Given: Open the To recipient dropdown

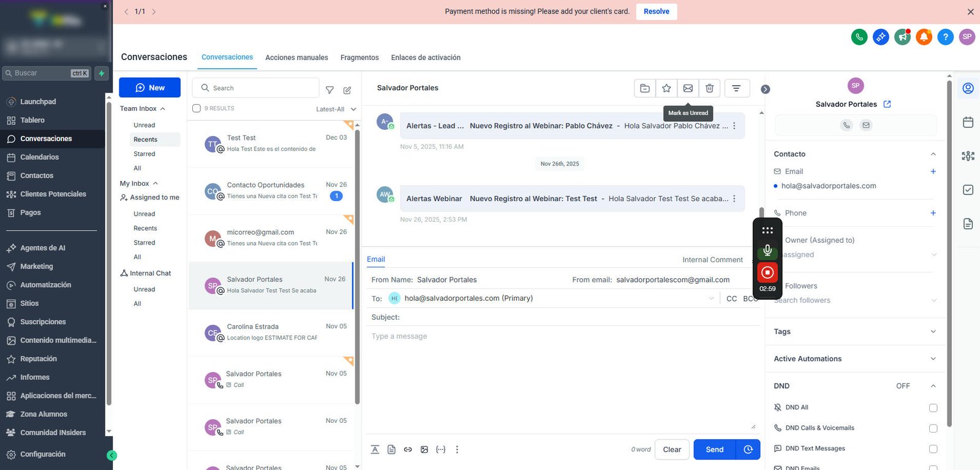Looking at the screenshot, I should coord(711,298).
